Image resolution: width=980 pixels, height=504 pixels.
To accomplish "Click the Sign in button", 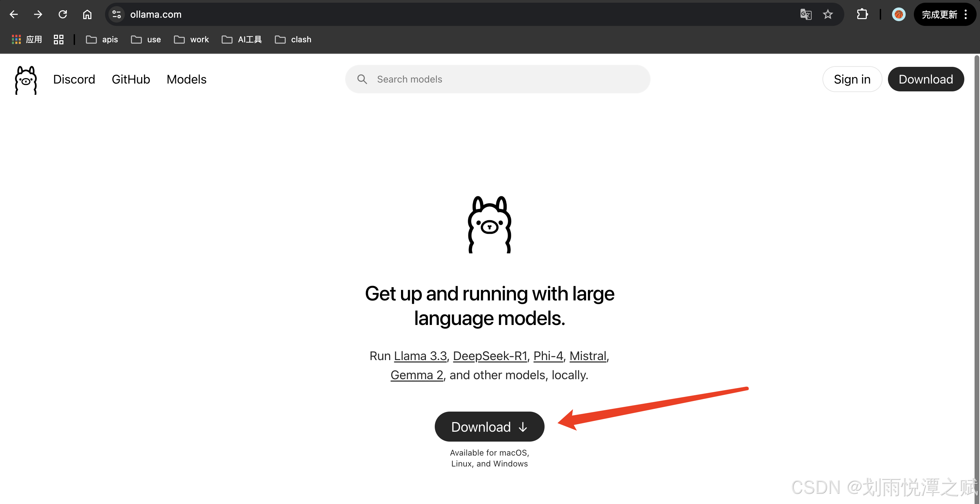I will [852, 79].
